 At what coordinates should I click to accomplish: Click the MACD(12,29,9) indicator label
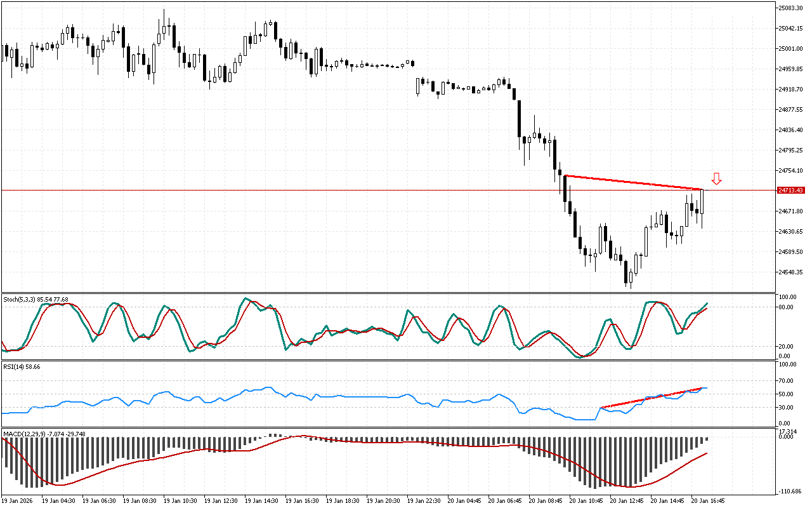[x=44, y=434]
